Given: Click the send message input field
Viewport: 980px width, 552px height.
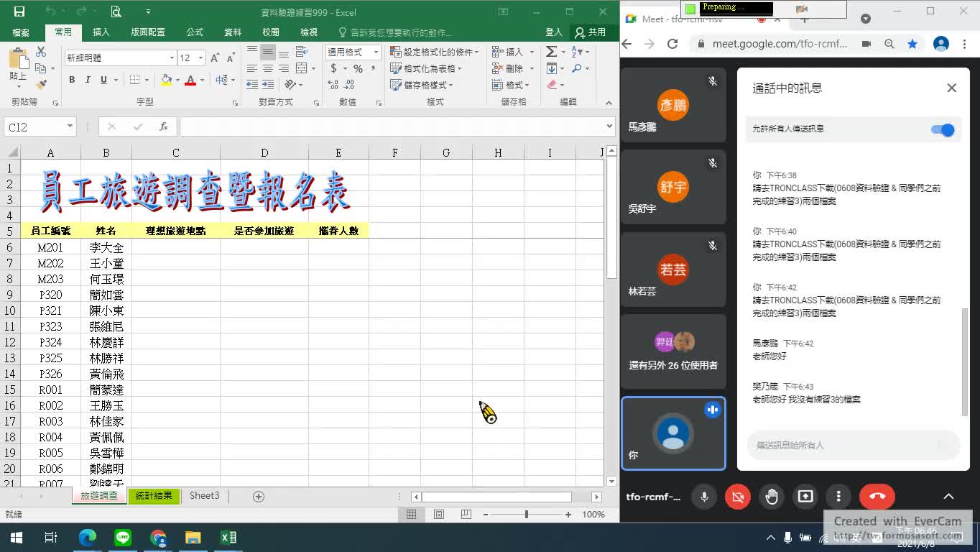Looking at the screenshot, I should click(x=853, y=446).
